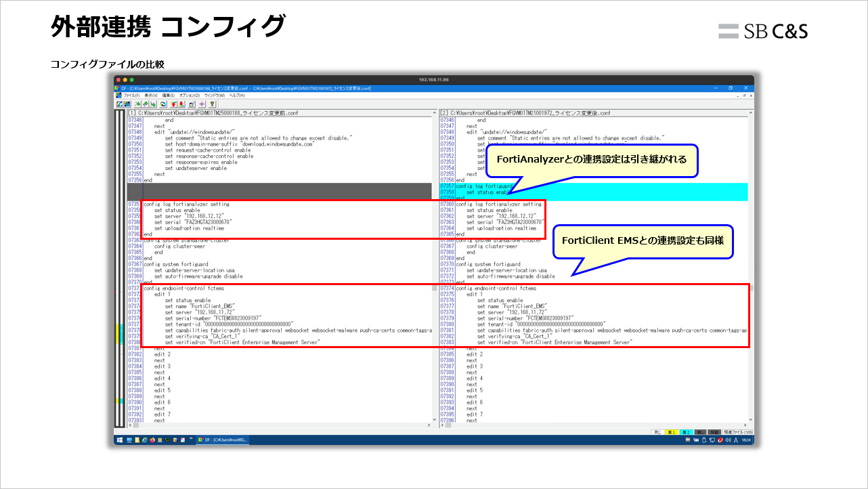Click the second toolbar compare icon
Viewport: 868px width, 489px height.
[x=127, y=104]
